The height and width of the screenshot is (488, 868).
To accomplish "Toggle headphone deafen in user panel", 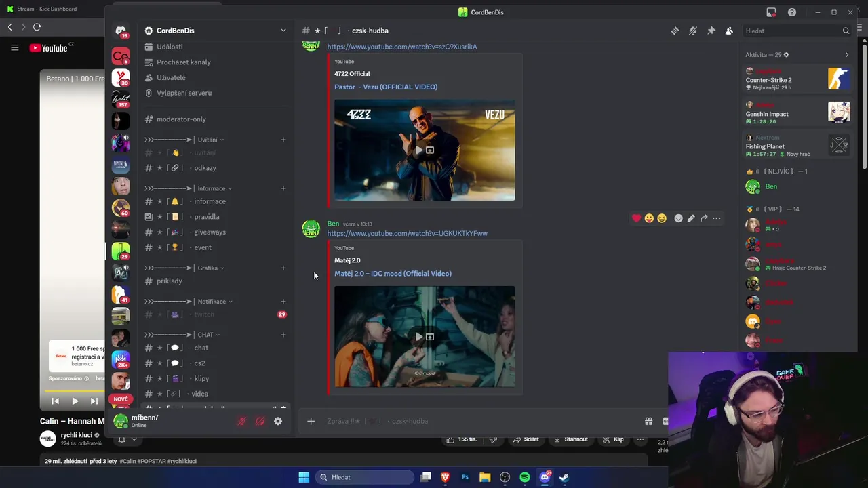I will click(260, 421).
